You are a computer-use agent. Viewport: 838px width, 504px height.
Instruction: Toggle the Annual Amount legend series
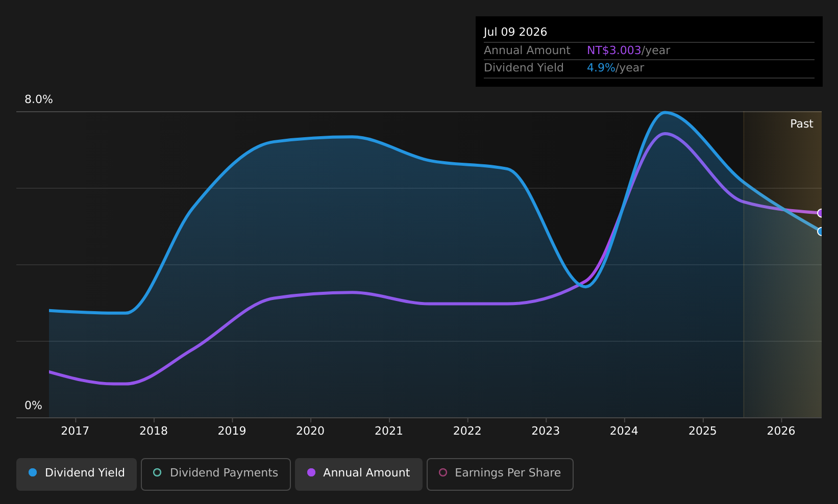click(359, 474)
